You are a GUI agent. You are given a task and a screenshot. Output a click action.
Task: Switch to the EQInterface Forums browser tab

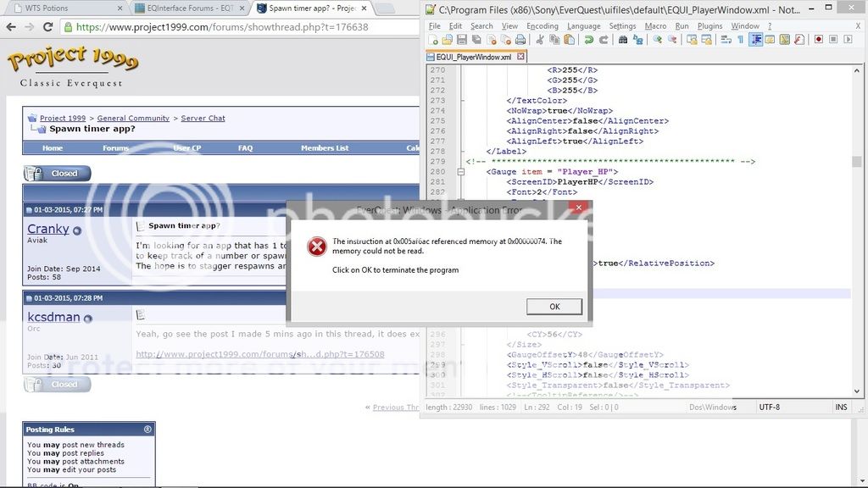pyautogui.click(x=191, y=8)
